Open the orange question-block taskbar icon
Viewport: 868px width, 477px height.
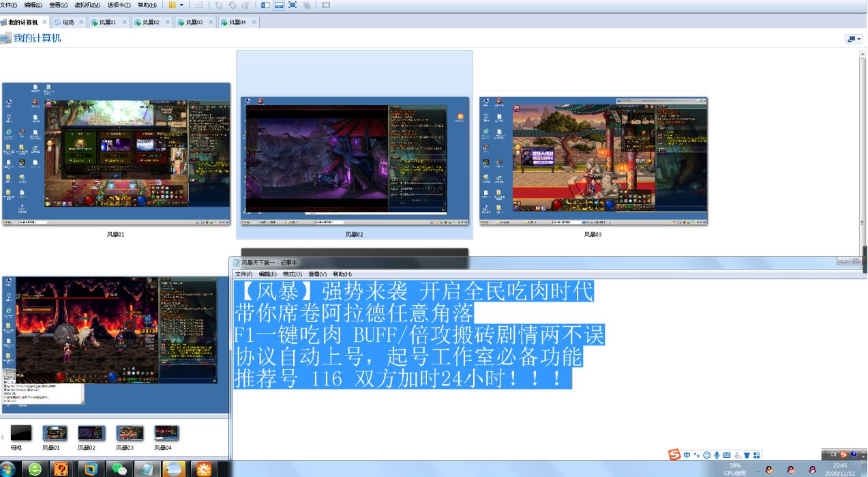[x=61, y=469]
